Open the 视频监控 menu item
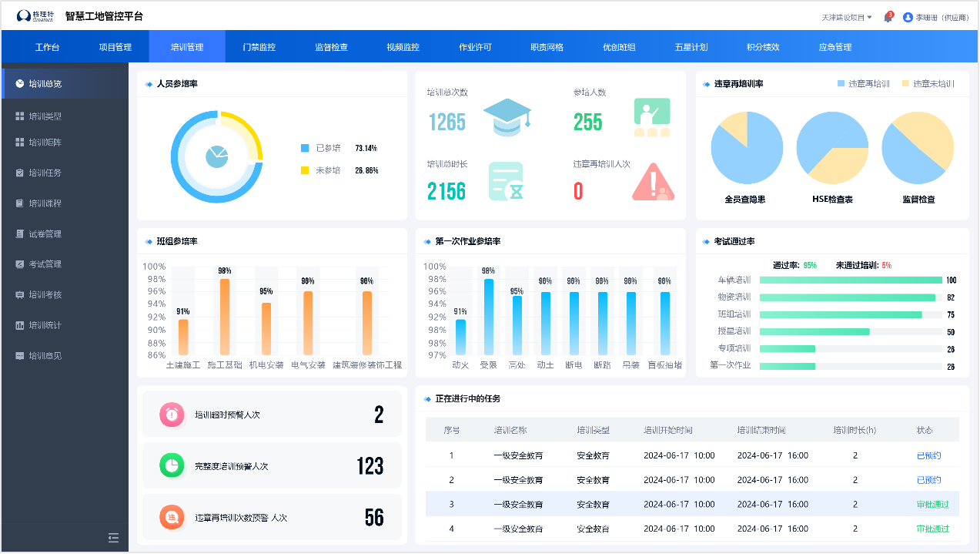 click(401, 46)
